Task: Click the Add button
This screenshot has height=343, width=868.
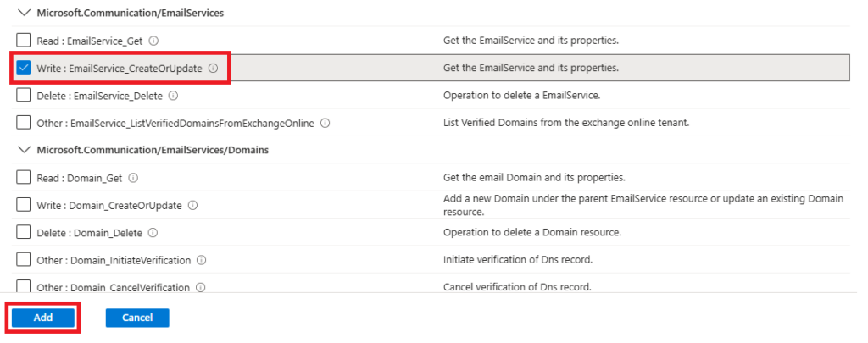Action: (x=43, y=318)
